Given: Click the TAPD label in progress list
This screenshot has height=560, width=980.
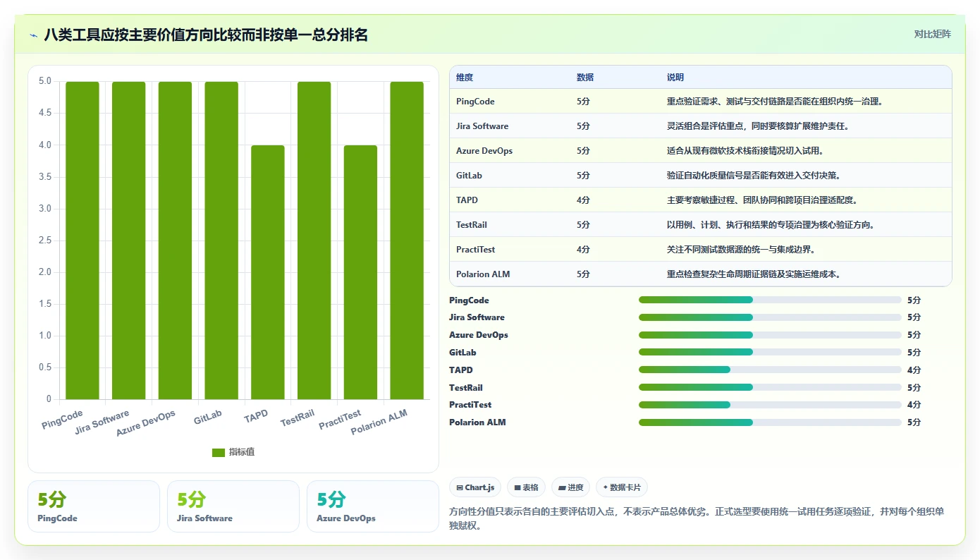Looking at the screenshot, I should click(x=461, y=370).
